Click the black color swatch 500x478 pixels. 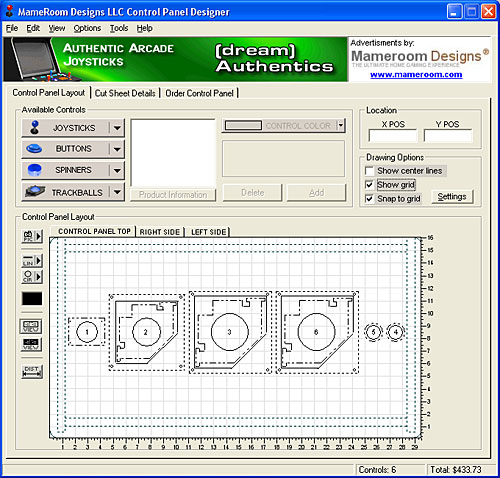coord(32,299)
